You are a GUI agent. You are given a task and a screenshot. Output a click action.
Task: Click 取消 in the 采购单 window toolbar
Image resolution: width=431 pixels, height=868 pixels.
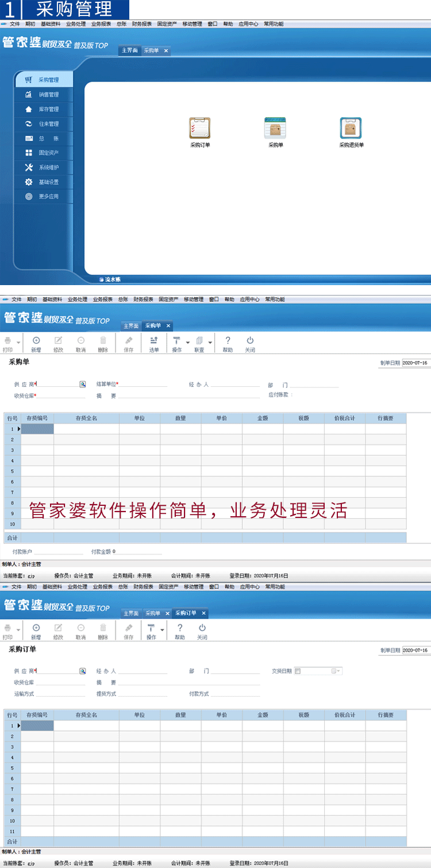point(81,344)
